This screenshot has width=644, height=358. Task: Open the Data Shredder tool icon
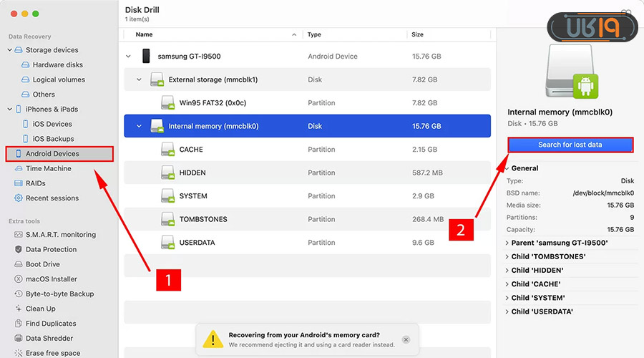click(19, 339)
